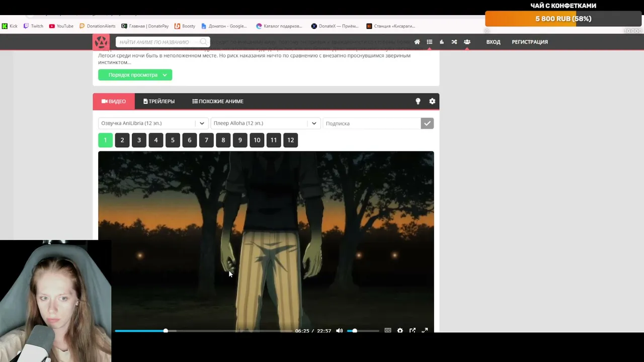Open the Главная | DonatePay bookmark
644x362 pixels.
(x=145, y=26)
